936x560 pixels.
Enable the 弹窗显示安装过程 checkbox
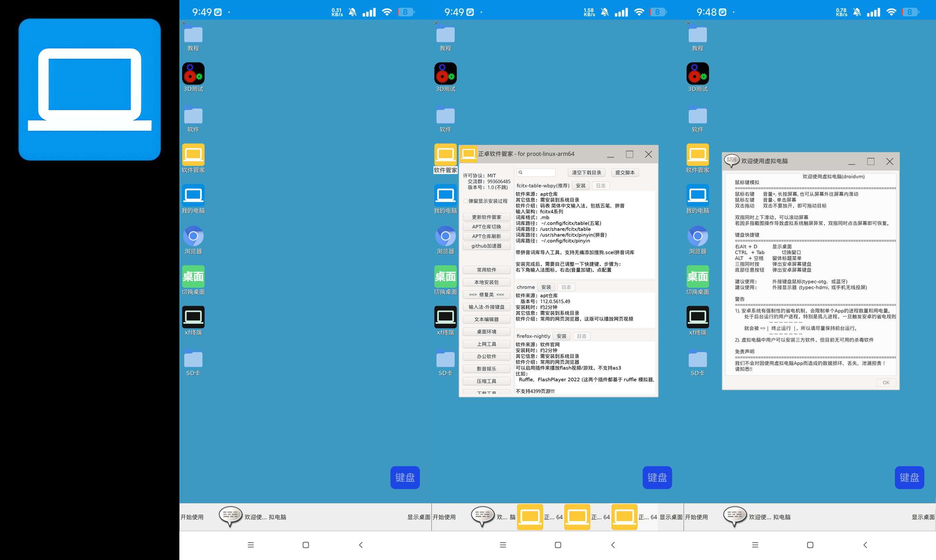(466, 201)
